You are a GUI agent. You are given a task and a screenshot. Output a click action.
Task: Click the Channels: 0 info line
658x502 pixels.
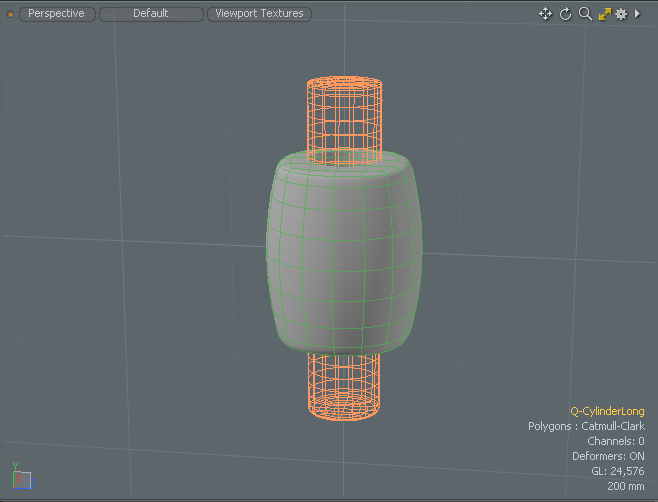coord(615,441)
